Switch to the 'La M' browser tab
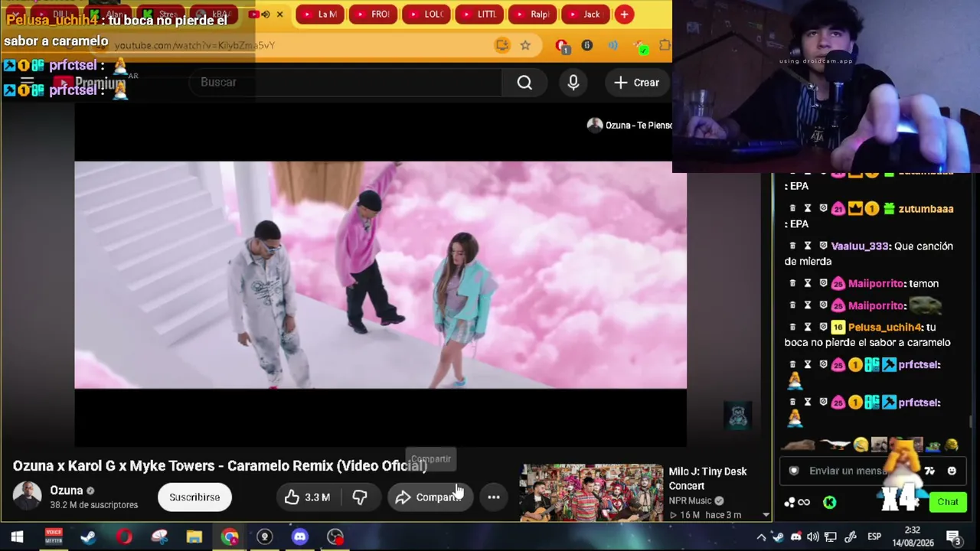Viewport: 980px width, 551px height. [320, 14]
